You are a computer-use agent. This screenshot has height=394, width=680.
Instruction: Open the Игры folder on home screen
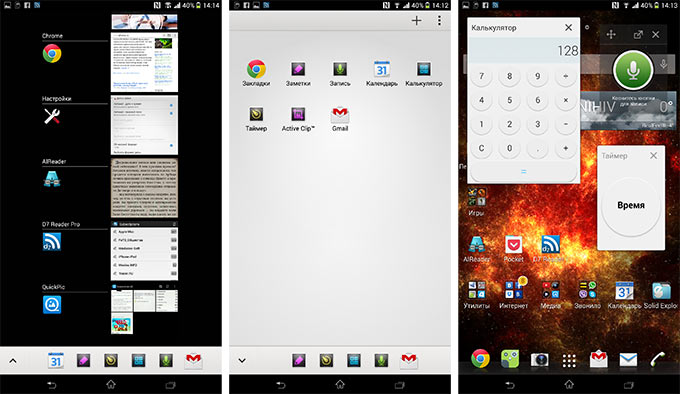coord(476,202)
